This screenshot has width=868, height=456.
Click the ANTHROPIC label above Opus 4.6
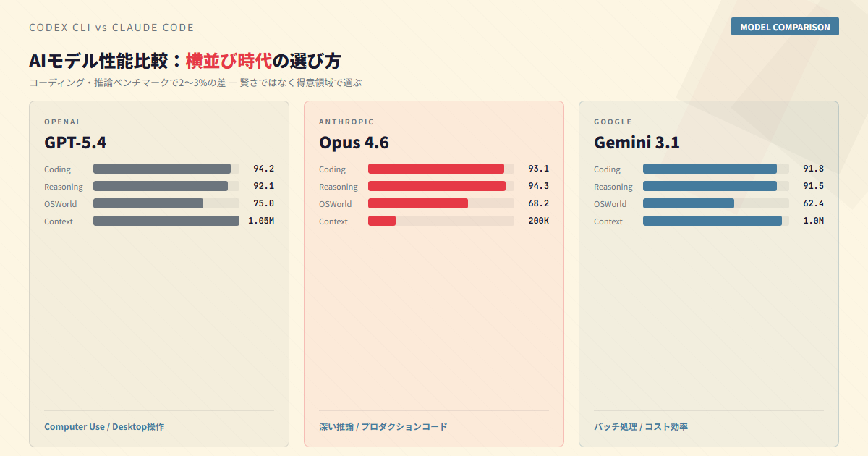click(346, 122)
